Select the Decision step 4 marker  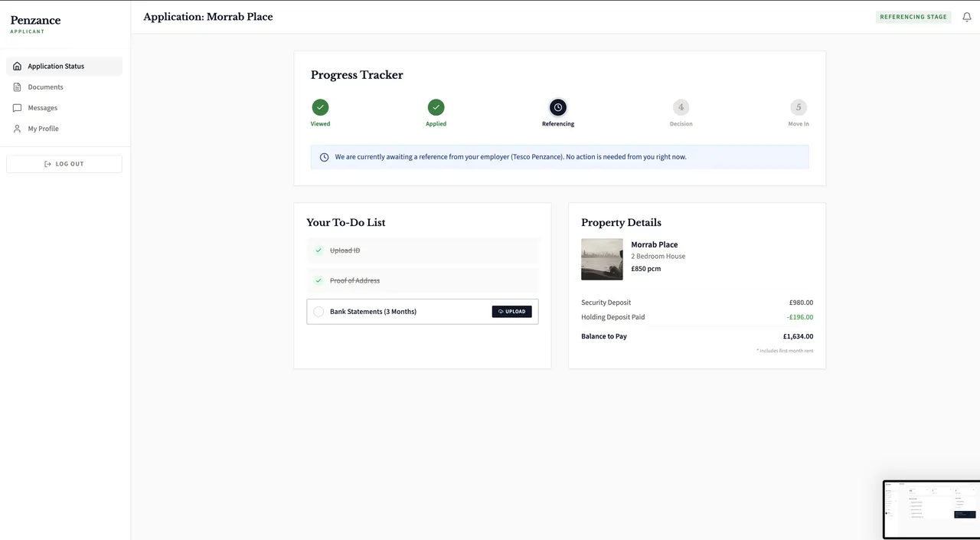point(681,107)
